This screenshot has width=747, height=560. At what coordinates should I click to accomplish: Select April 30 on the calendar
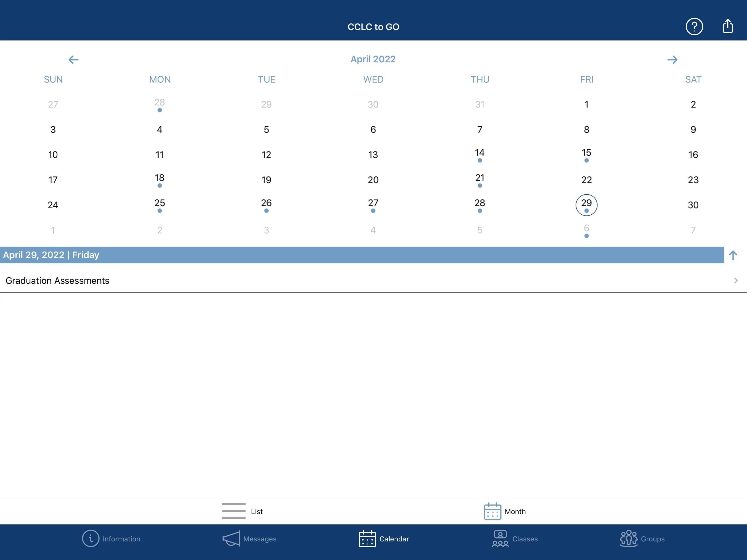(693, 205)
